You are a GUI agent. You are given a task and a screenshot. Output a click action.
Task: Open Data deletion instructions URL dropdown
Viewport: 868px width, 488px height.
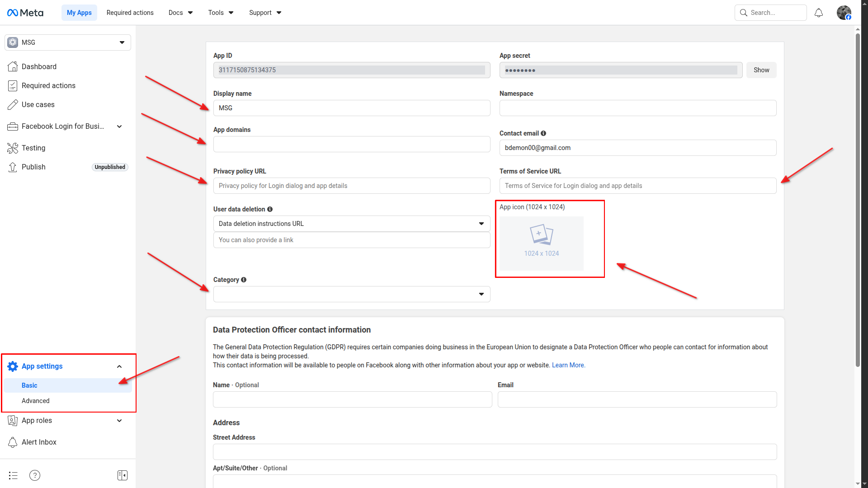(x=352, y=224)
